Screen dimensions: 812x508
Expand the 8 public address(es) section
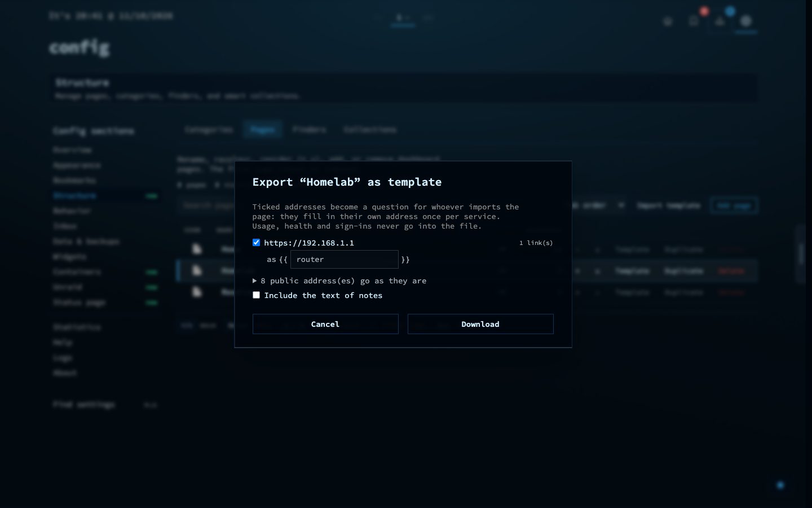coord(339,281)
